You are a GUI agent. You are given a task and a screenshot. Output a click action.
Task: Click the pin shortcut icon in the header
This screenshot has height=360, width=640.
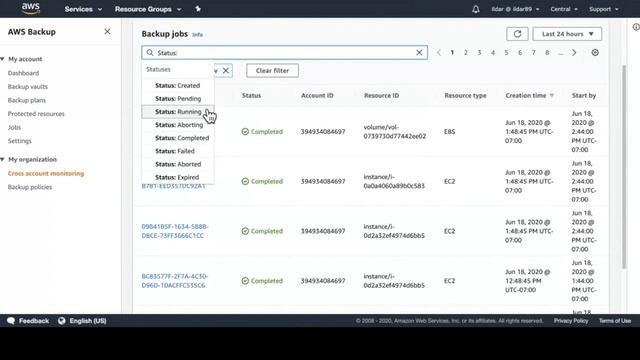pyautogui.click(x=198, y=9)
